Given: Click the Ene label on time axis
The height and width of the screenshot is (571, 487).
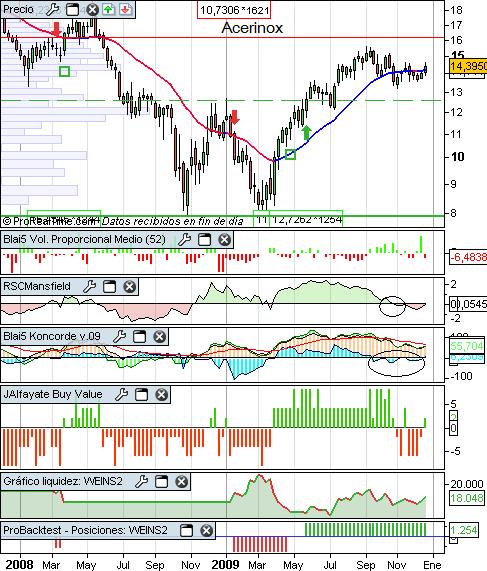Looking at the screenshot, I should pos(432,565).
